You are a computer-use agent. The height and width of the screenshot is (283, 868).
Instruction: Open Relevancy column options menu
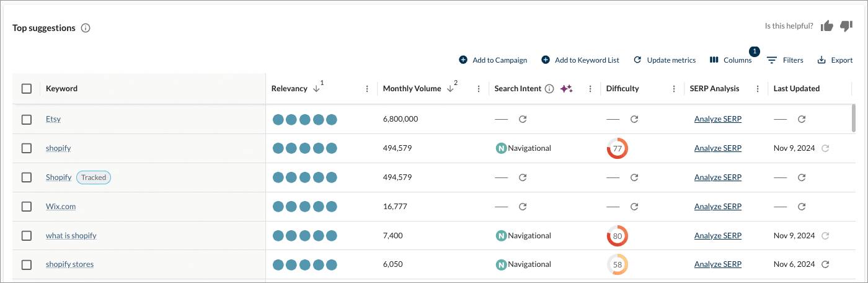[367, 89]
